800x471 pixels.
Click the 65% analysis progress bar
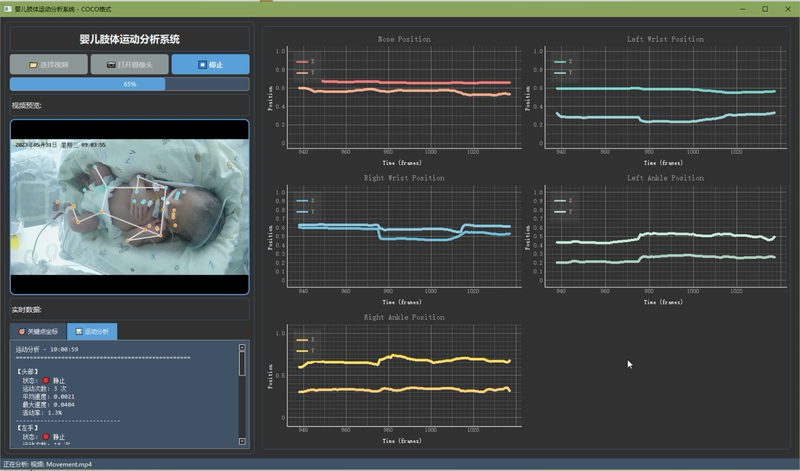[x=129, y=85]
